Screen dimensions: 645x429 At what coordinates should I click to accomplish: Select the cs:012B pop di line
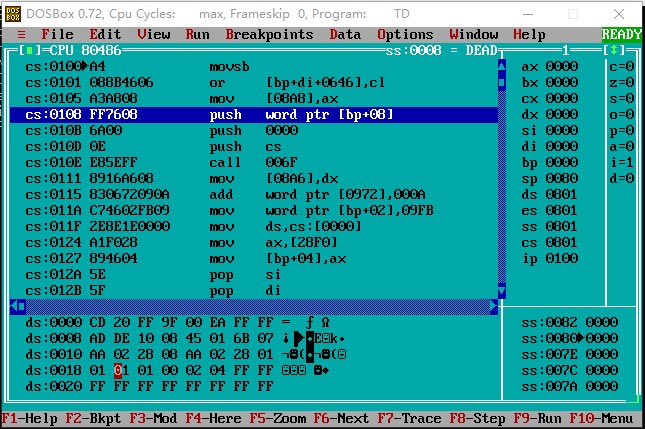click(254, 290)
